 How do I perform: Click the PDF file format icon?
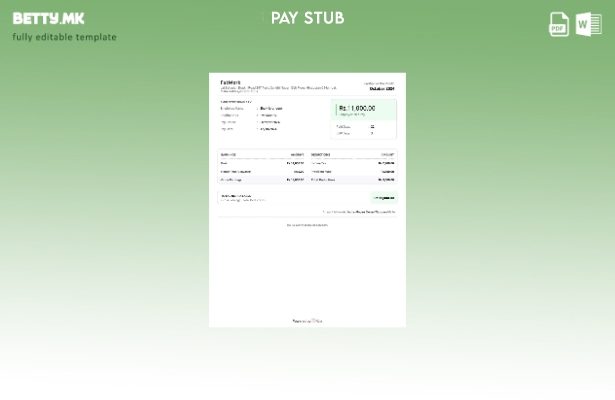coord(559,25)
